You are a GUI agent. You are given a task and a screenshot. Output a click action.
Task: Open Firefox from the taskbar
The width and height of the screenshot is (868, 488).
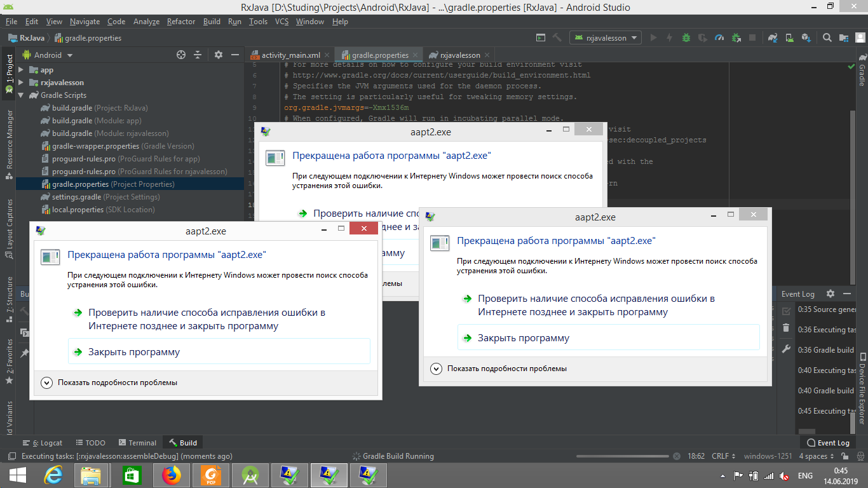(x=171, y=475)
